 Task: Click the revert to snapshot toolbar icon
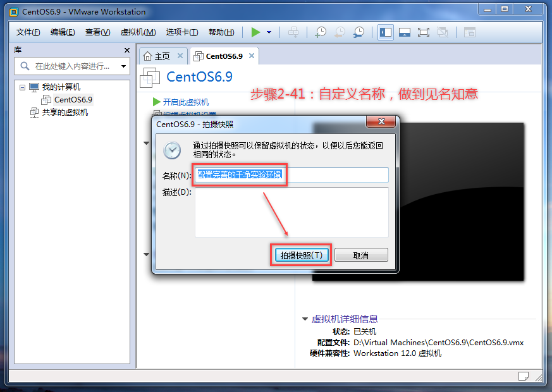(340, 32)
